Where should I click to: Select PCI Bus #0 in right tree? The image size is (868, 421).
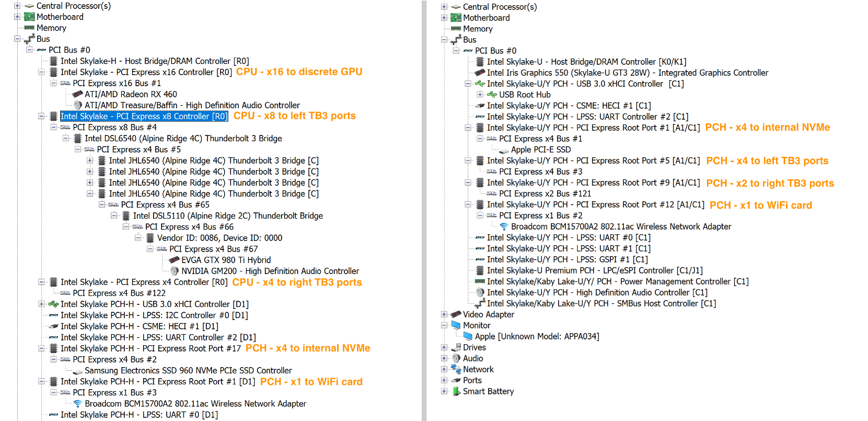(x=496, y=51)
